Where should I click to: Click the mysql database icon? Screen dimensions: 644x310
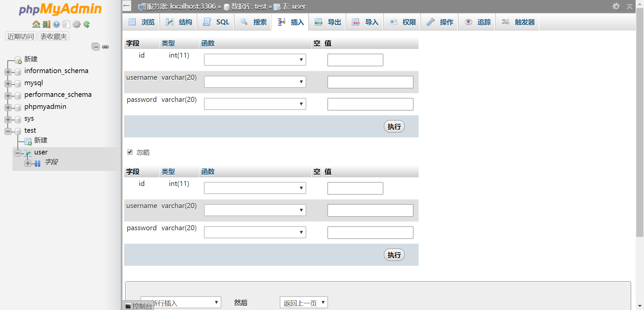tap(18, 83)
